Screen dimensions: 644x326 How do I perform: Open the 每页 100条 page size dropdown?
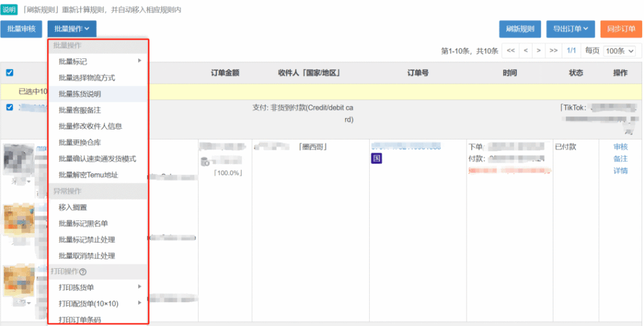click(x=619, y=51)
